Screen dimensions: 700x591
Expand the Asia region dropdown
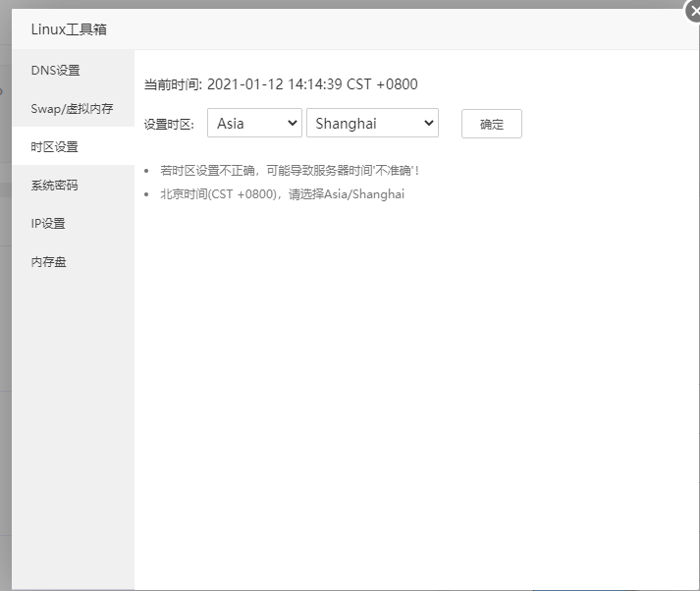254,123
